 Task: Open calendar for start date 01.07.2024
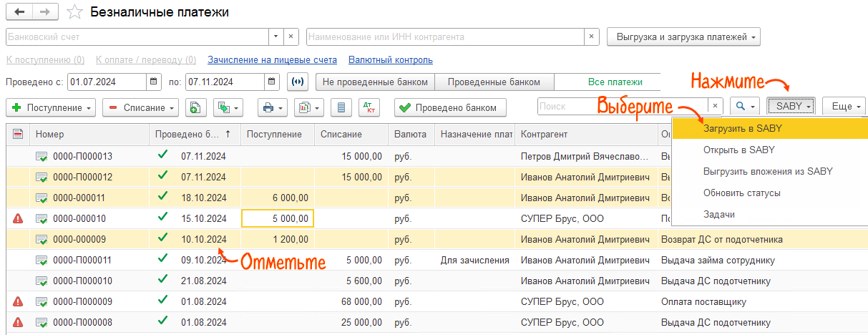pyautogui.click(x=153, y=82)
